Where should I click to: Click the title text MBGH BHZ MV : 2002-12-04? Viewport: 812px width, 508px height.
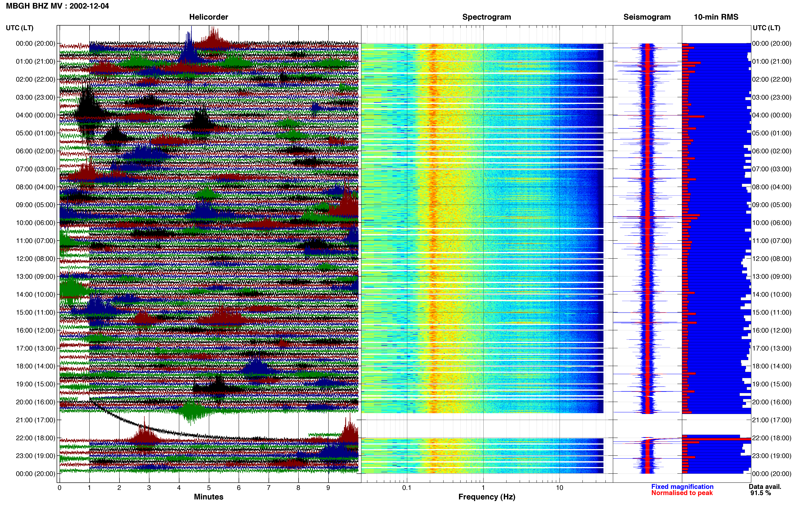pos(57,6)
